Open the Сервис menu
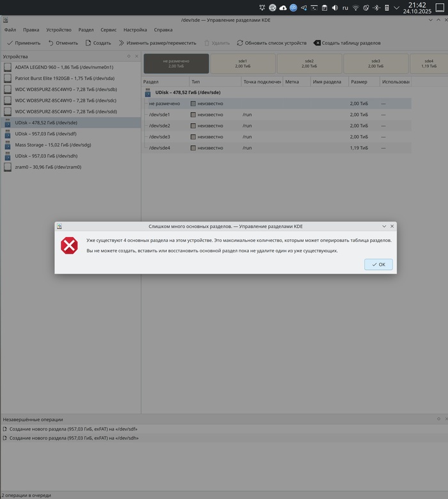448x499 pixels. [x=108, y=29]
